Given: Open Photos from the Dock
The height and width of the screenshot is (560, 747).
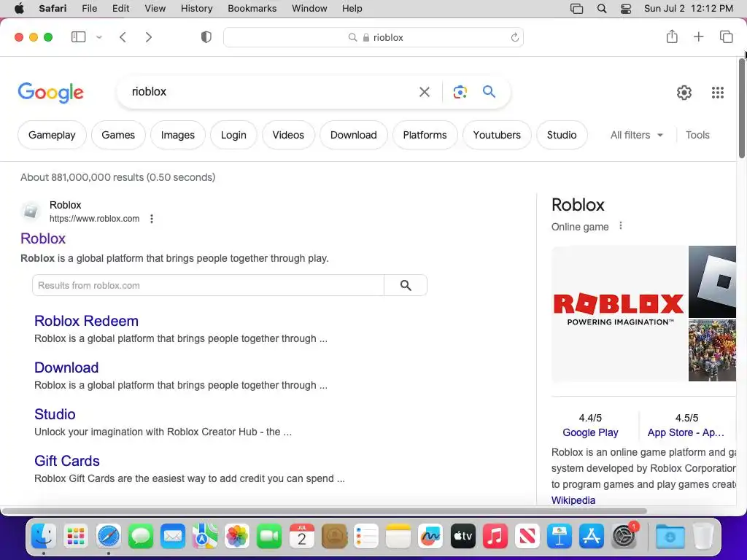Looking at the screenshot, I should 237,537.
